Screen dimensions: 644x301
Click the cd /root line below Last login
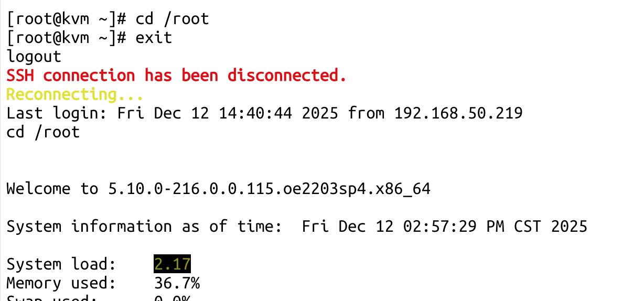(43, 132)
